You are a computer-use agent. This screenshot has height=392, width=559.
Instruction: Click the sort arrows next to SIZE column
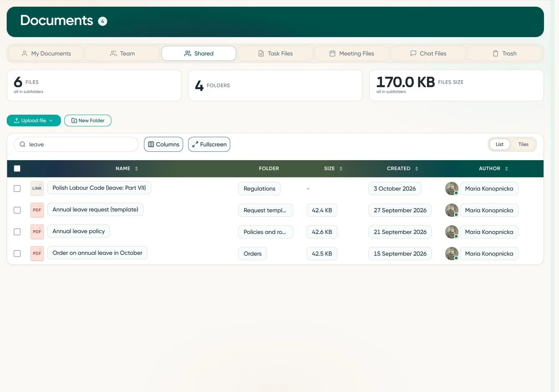coord(341,169)
